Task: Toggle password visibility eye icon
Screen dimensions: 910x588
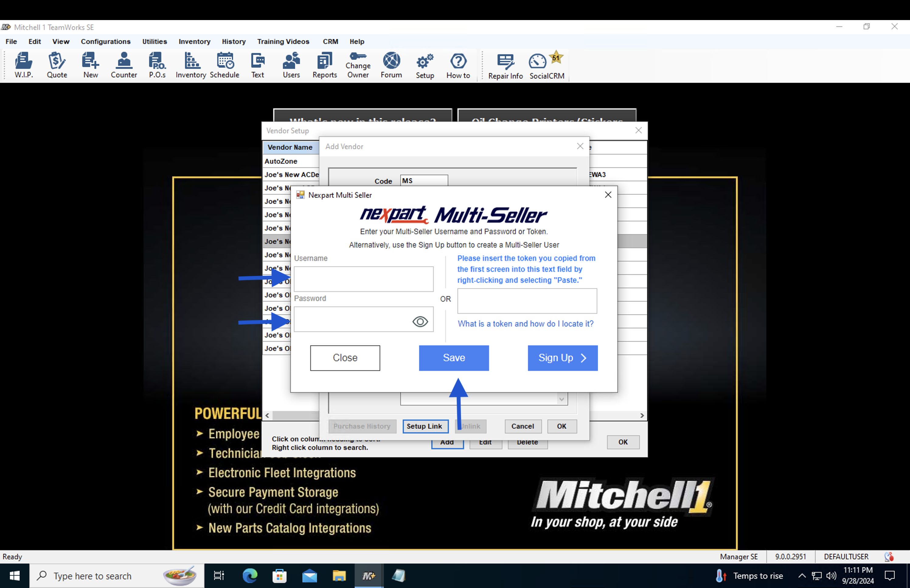Action: [420, 321]
